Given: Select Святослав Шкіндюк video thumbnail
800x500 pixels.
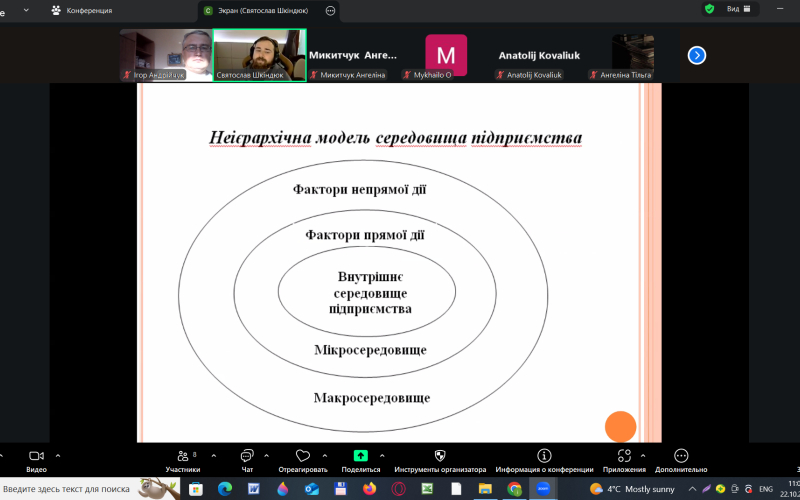Looking at the screenshot, I should [259, 55].
